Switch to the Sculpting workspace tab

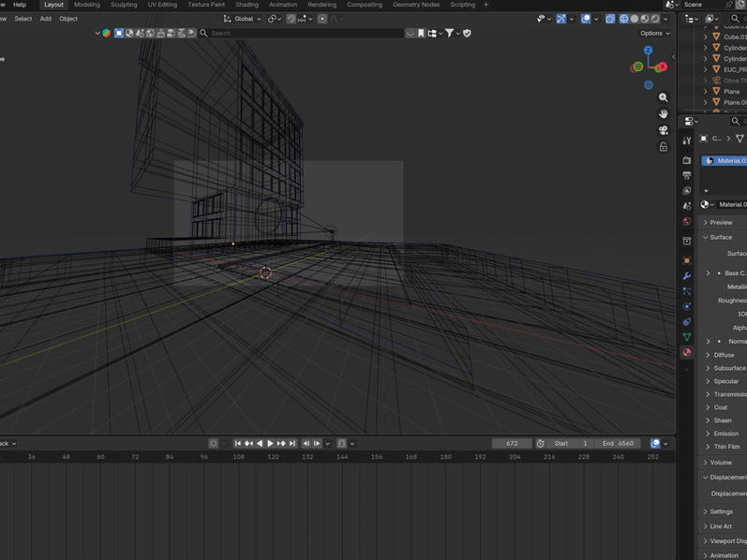124,5
